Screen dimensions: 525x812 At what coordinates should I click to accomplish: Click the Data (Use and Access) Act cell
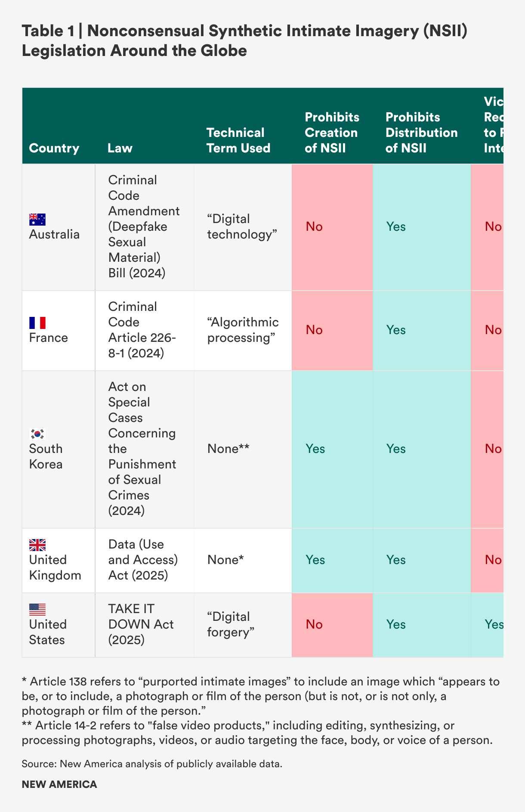[143, 560]
